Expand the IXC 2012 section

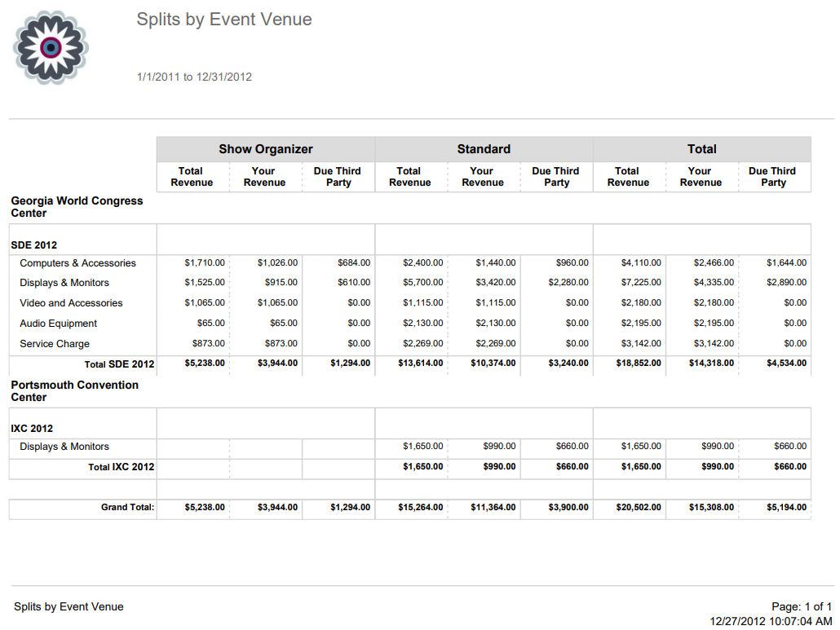(x=27, y=427)
